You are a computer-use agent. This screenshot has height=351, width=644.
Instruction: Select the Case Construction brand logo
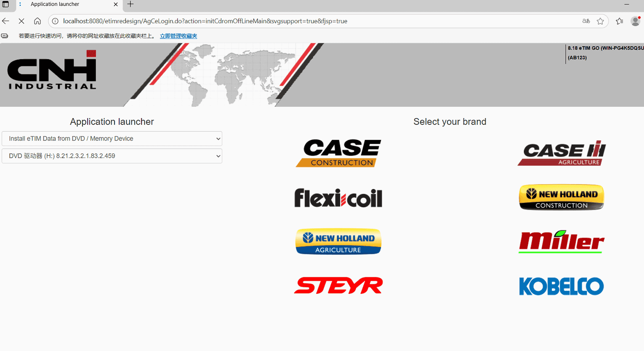338,153
